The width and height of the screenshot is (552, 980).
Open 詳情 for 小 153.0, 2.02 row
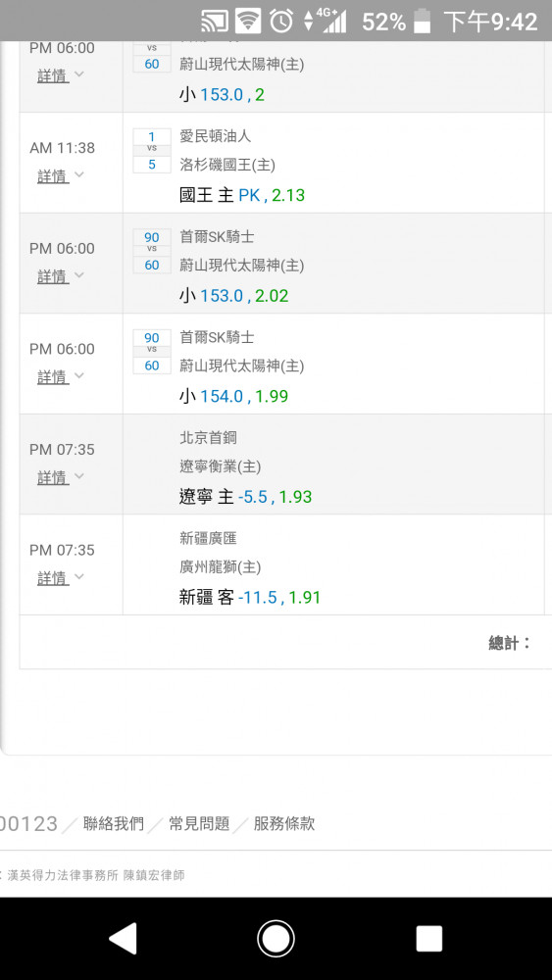tap(60, 276)
